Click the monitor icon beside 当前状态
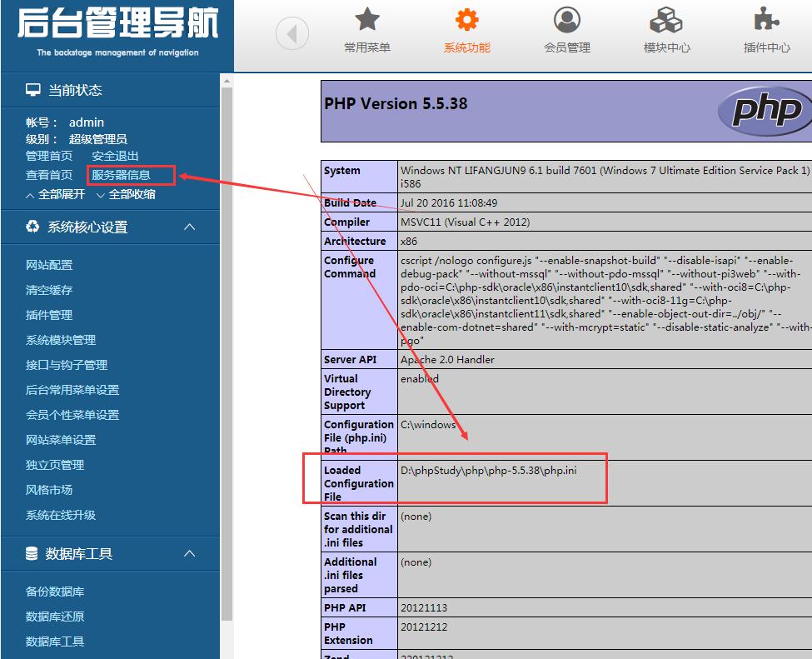The height and width of the screenshot is (659, 812). (x=33, y=90)
